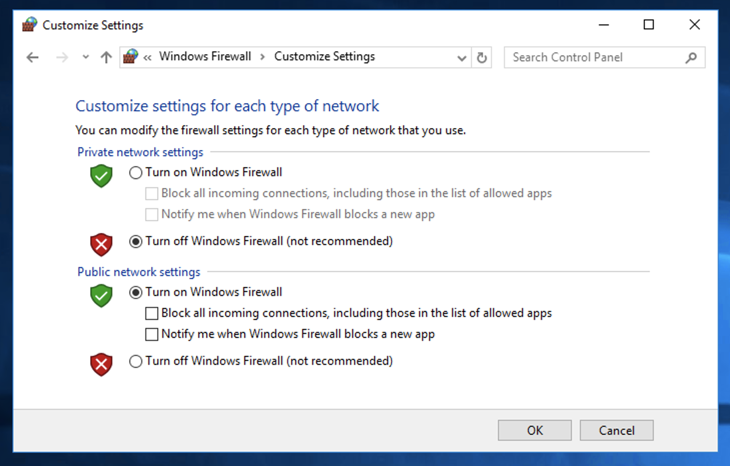Select Customize Settings breadcrumb item

click(324, 57)
